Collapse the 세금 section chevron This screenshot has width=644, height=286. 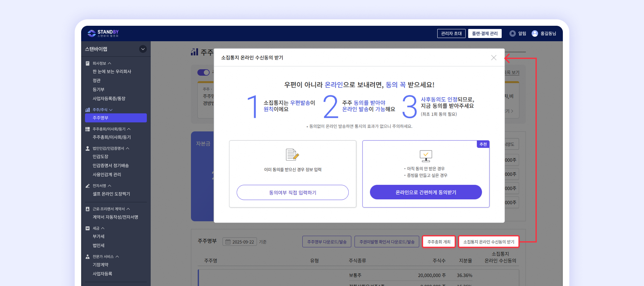[x=103, y=228]
